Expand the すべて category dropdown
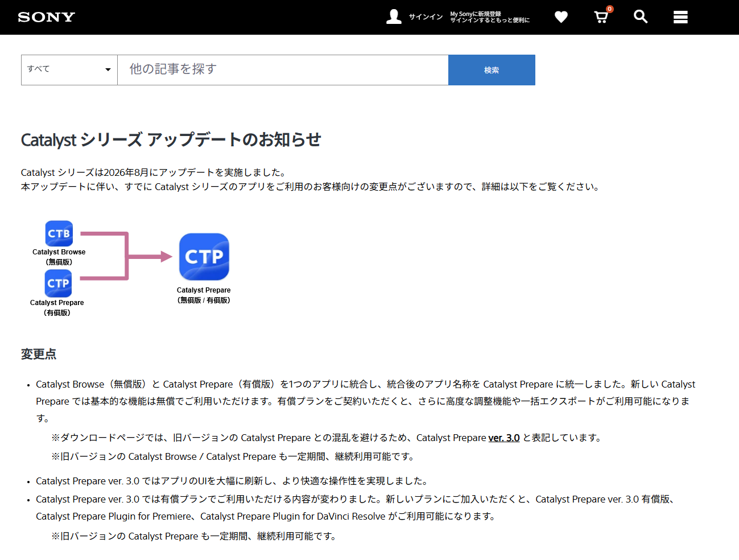 [69, 70]
